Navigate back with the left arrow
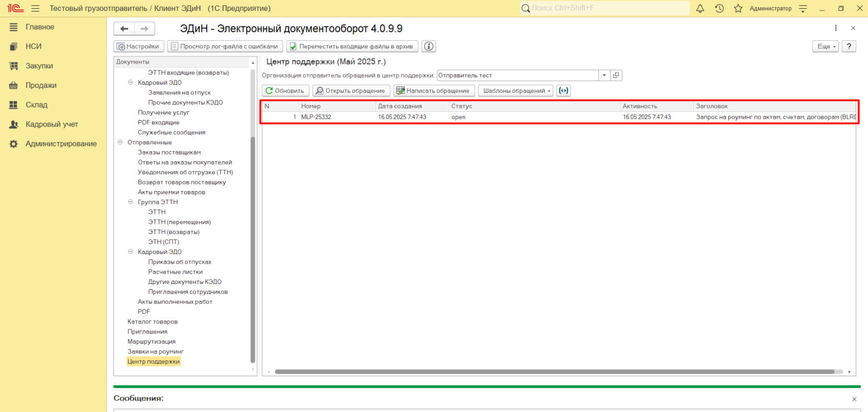This screenshot has height=412, width=868. click(x=124, y=29)
